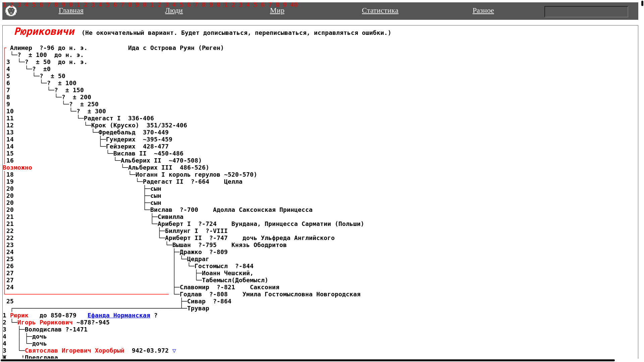
Task: Click the horizontal scrollbar at the bottom
Action: click(x=307, y=360)
